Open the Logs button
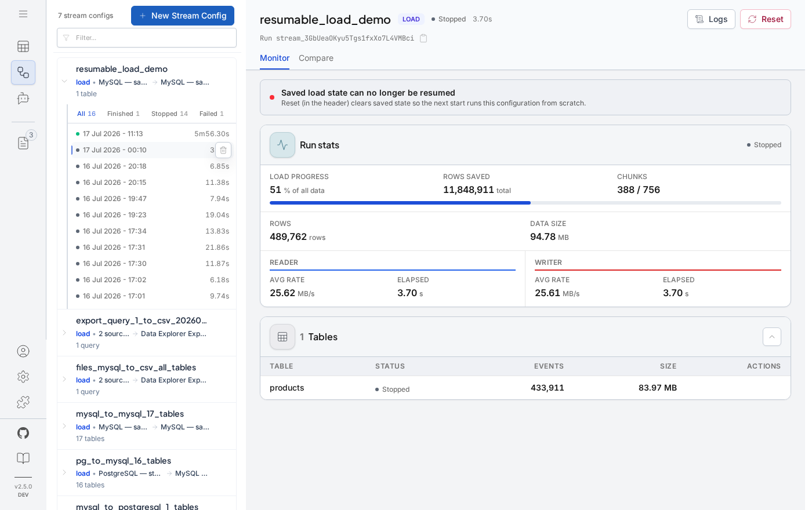The image size is (812, 510). point(711,19)
